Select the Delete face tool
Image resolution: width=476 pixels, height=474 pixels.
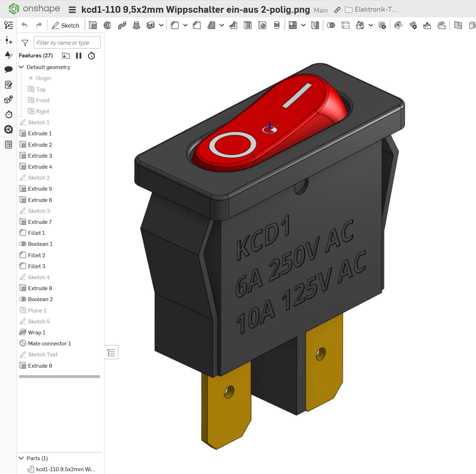(413, 25)
